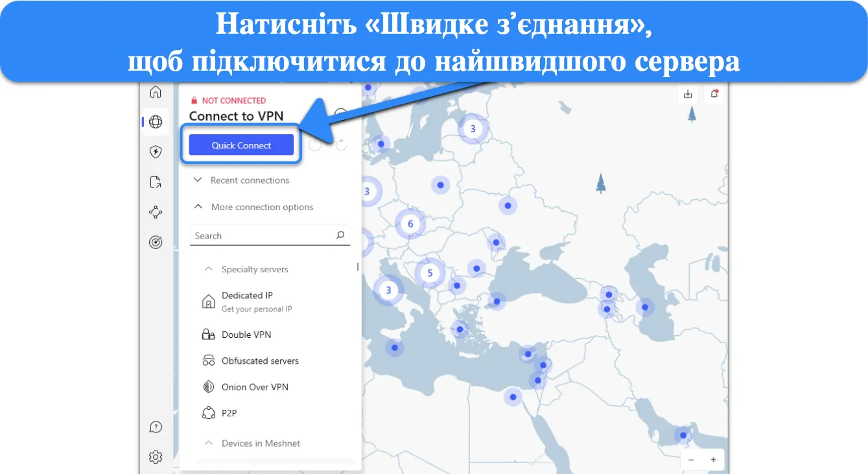Select the server dot in the UAE
Screen dimensions: 868x474
[683, 434]
